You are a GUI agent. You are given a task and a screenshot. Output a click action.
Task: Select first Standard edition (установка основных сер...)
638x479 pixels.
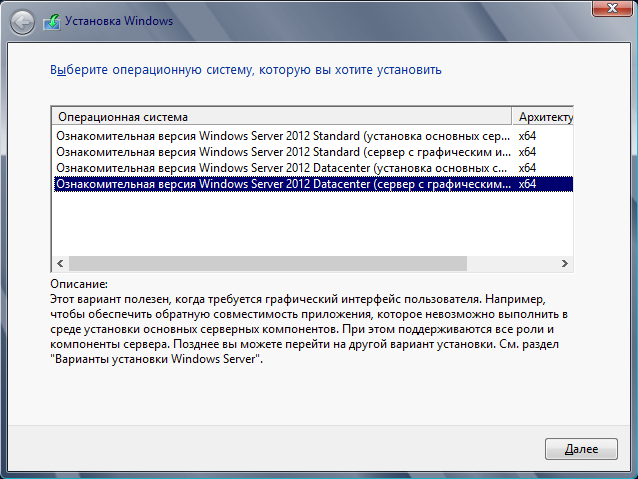coord(283,136)
